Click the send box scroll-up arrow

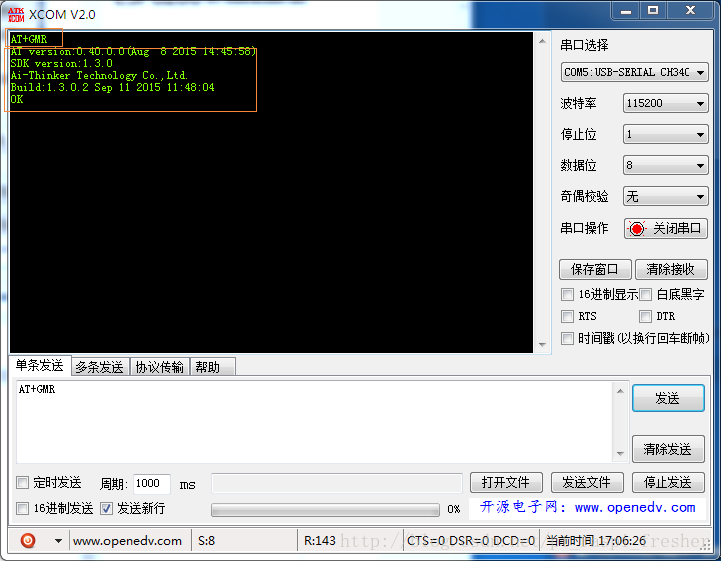[620, 391]
